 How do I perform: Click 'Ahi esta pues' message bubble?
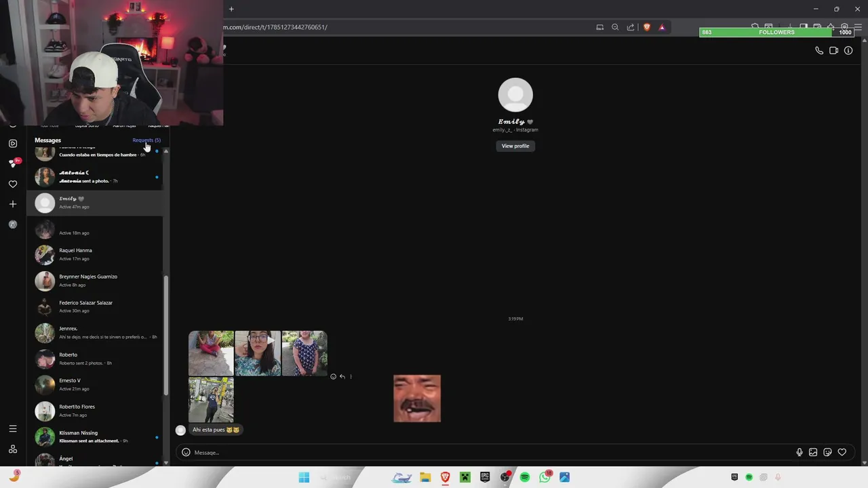point(216,430)
